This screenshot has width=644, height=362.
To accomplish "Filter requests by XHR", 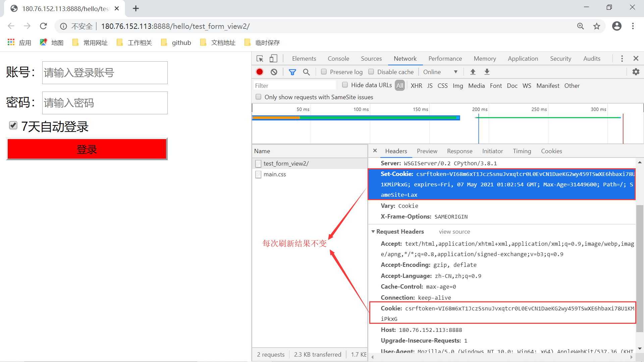I will [417, 85].
